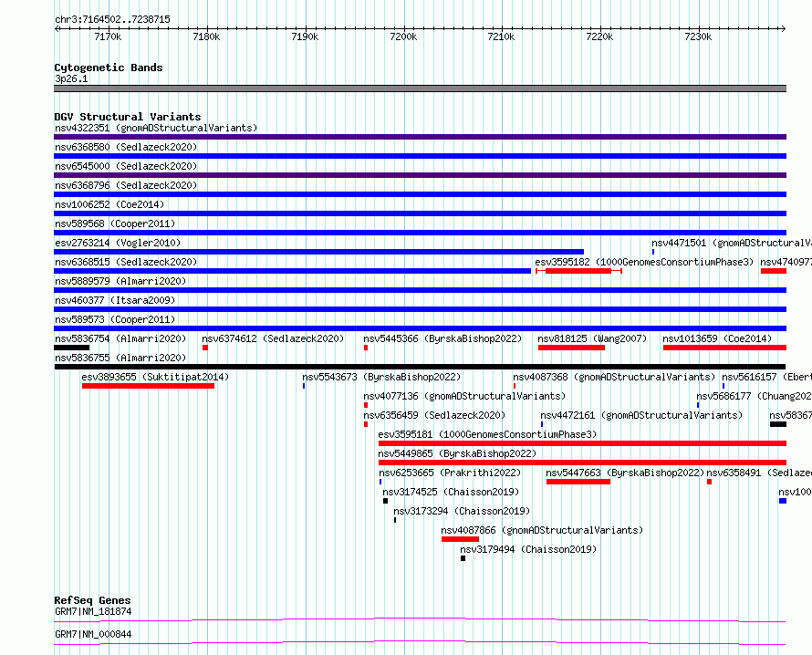Screen dimensions: 812x655
Task: Select the nsv5447663 red variant bar
Action: (578, 482)
